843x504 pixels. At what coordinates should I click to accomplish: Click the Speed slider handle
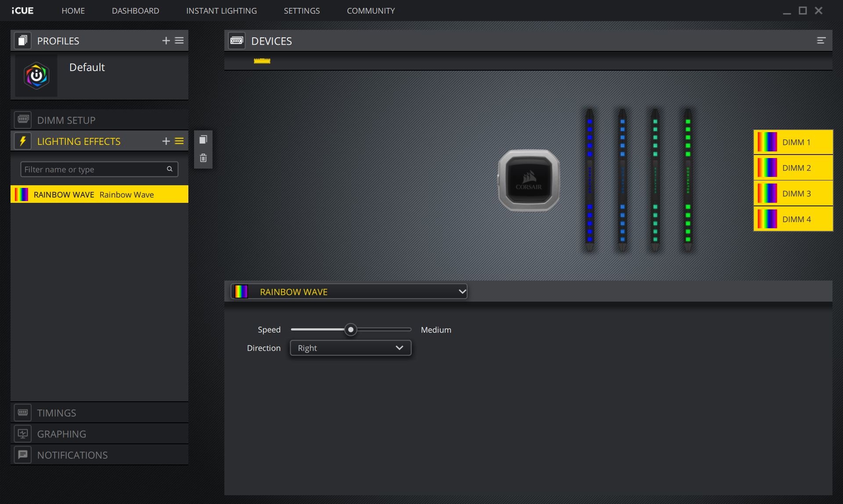point(350,330)
